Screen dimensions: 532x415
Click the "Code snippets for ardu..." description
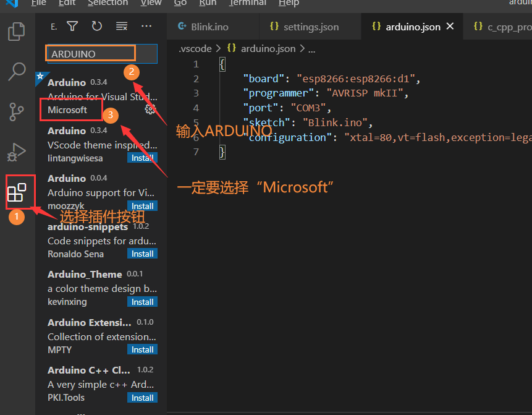[102, 241]
